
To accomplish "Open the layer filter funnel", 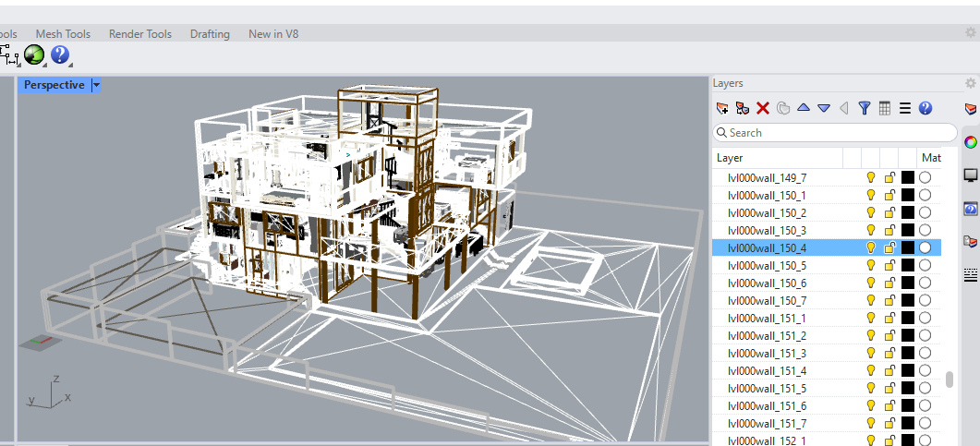I will click(865, 108).
